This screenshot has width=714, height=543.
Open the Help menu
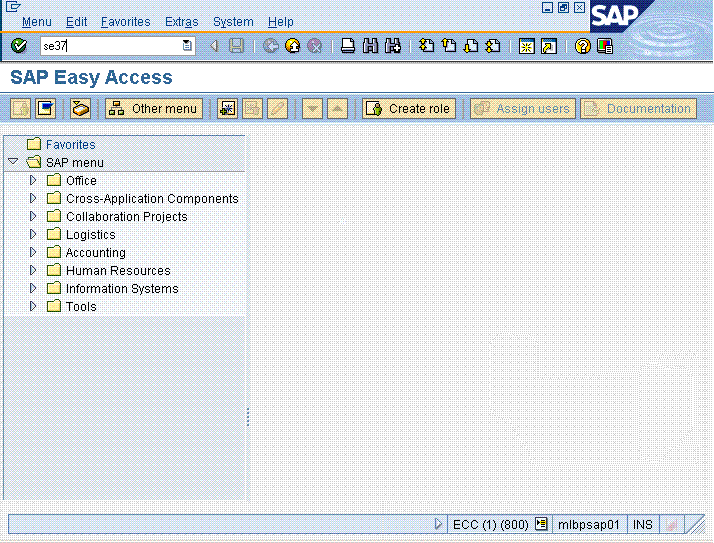tap(280, 22)
